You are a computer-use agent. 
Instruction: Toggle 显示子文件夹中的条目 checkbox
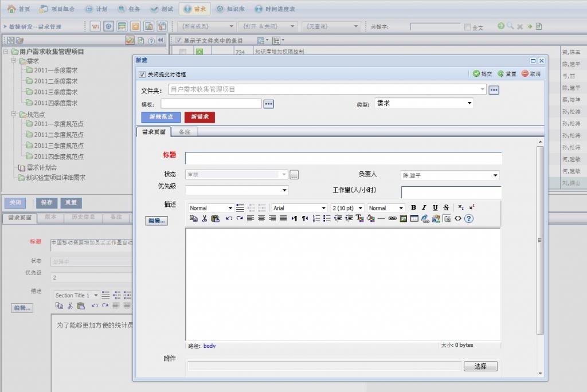point(179,41)
